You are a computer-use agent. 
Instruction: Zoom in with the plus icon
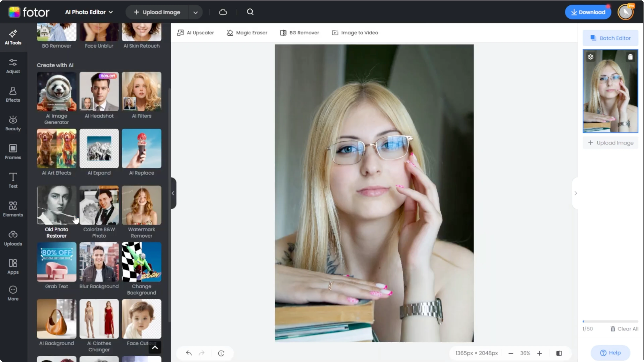540,353
